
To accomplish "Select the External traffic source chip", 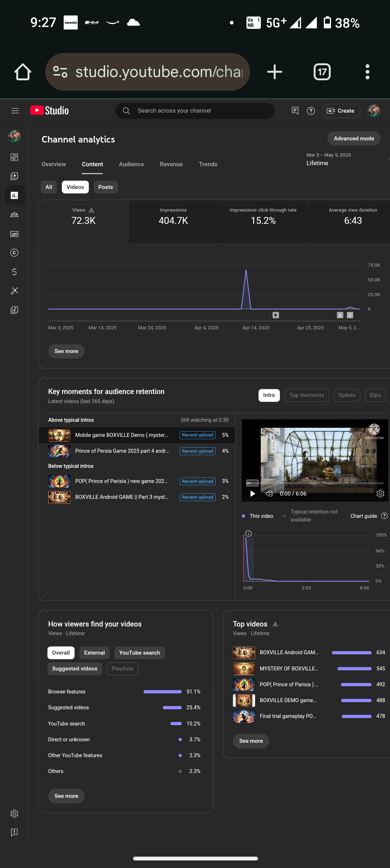I will coord(95,653).
